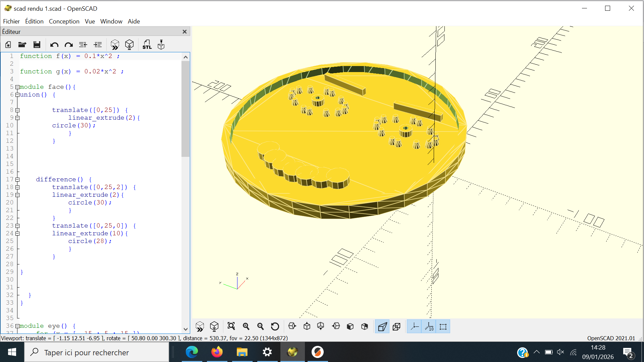The height and width of the screenshot is (362, 644).
Task: Click the Zoom out magnifier in viewport toolbar
Action: (260, 326)
